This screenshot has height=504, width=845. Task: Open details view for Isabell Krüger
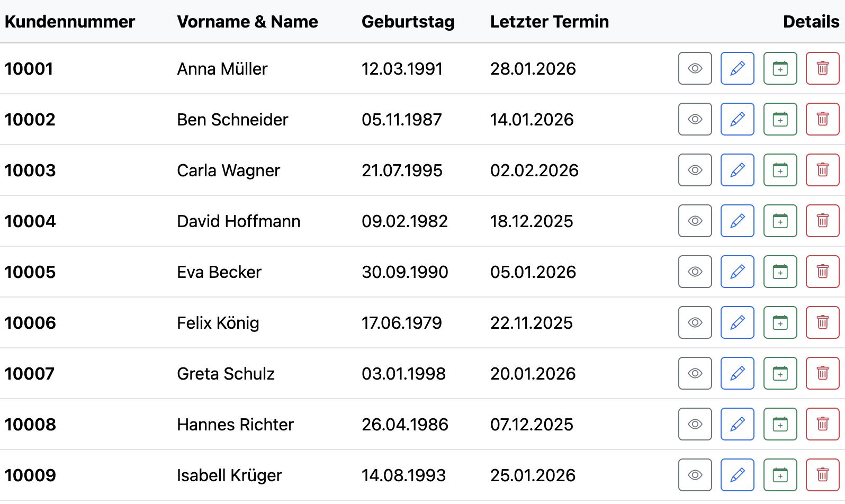click(x=695, y=475)
